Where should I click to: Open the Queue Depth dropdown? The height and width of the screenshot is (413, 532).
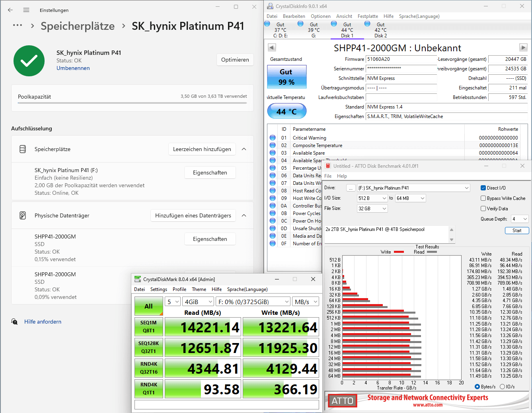[520, 219]
